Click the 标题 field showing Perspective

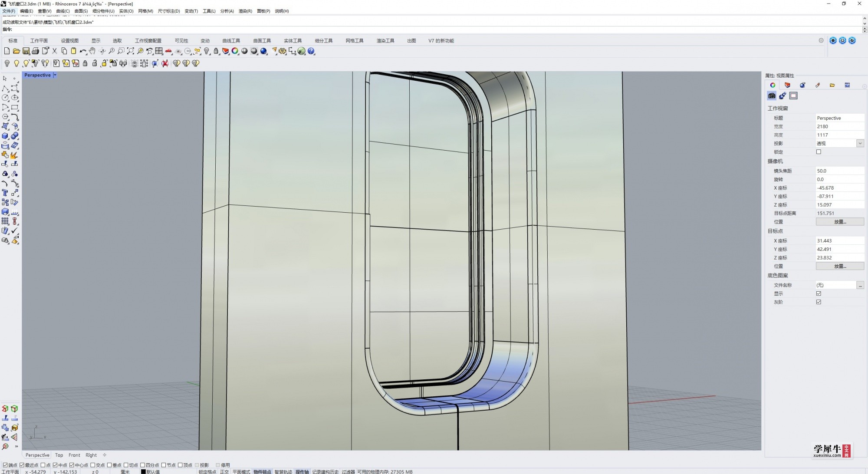click(840, 118)
